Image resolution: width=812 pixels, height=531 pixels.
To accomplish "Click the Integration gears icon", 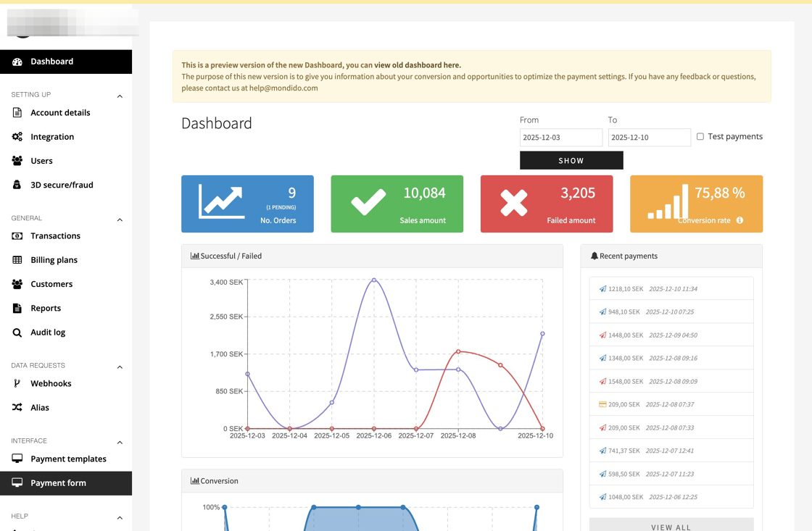I will click(x=17, y=137).
